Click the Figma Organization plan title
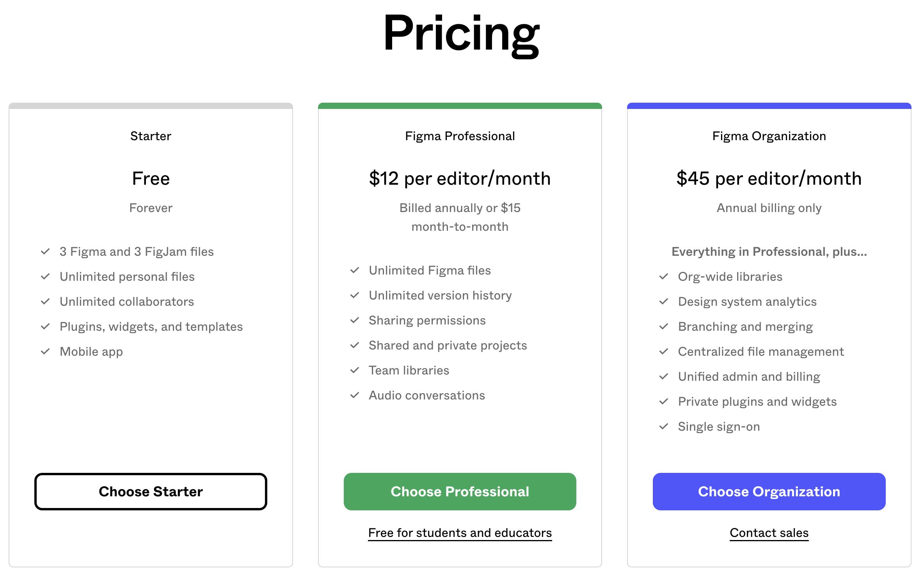Screen dimensions: 924x574 pyautogui.click(x=769, y=136)
